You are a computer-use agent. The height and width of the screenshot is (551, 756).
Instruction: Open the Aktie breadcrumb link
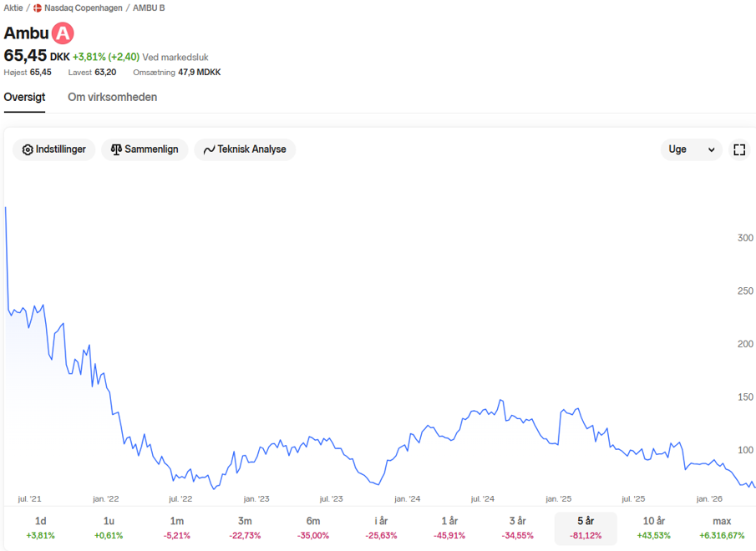click(13, 8)
